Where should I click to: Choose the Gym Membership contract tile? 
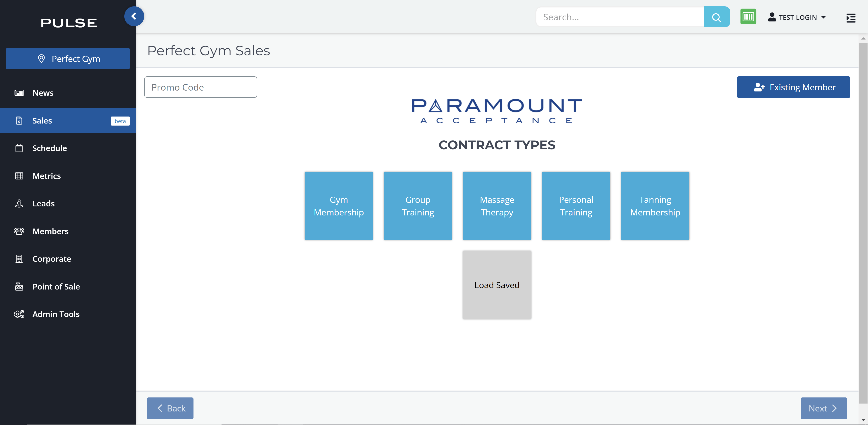(339, 206)
